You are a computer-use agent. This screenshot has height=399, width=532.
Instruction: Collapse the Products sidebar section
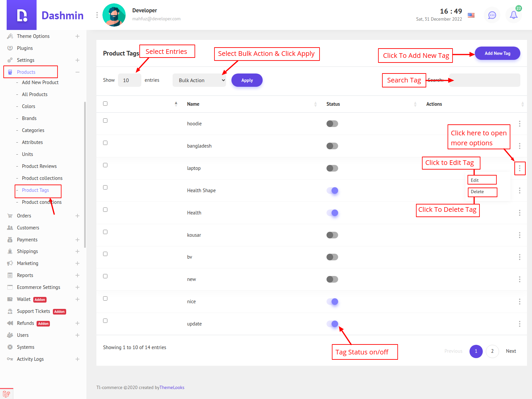point(77,72)
